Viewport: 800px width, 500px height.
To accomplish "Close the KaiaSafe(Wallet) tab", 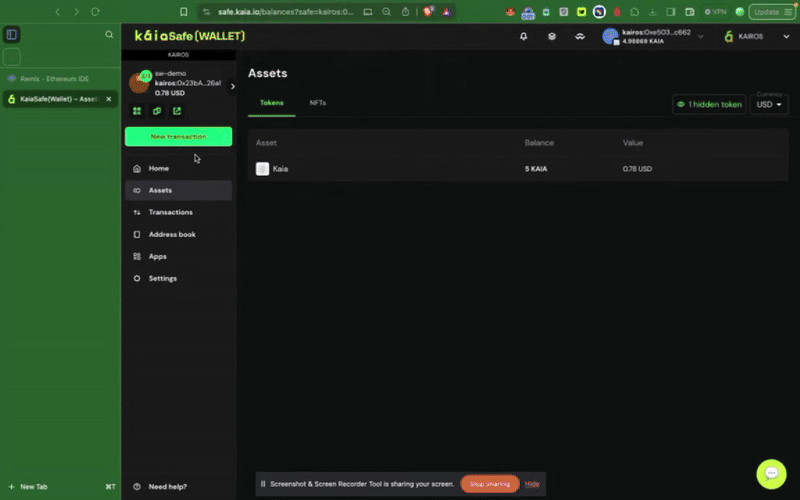I will coord(109,99).
